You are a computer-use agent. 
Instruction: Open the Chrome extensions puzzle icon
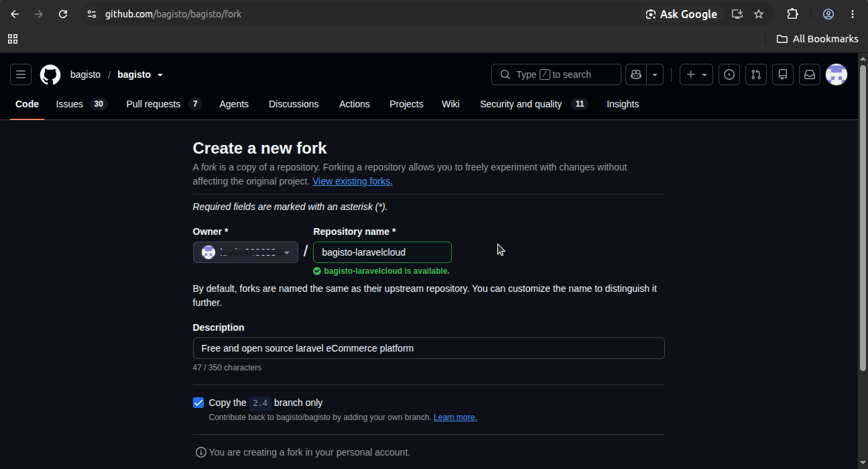793,14
